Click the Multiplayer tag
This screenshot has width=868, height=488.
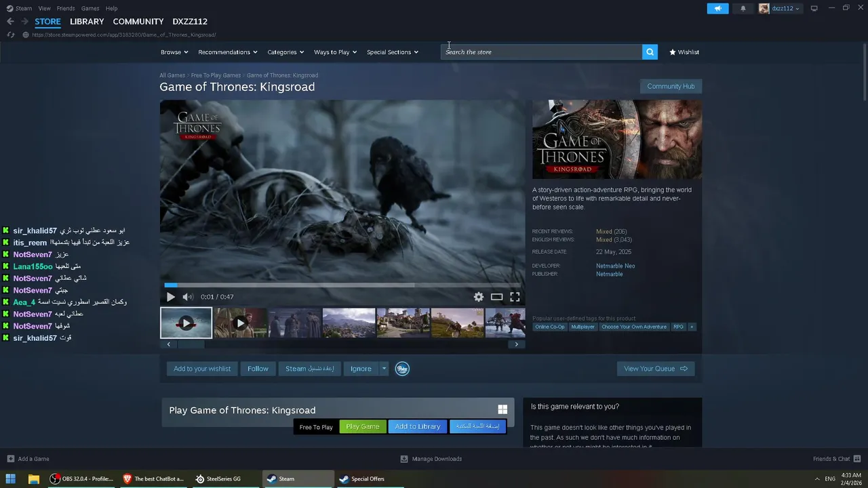click(x=583, y=327)
